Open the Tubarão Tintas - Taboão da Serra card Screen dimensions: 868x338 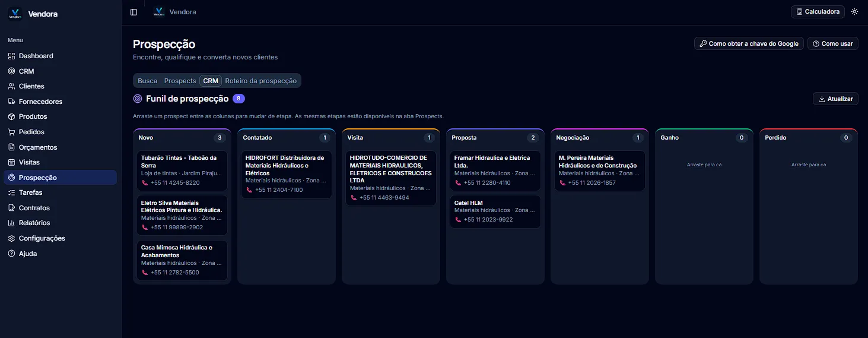[x=182, y=170]
